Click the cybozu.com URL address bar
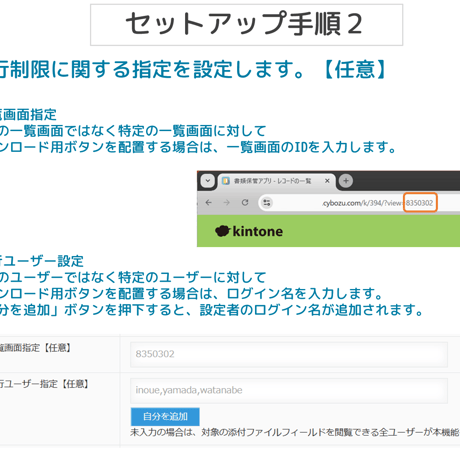460x460 pixels. pyautogui.click(x=359, y=203)
